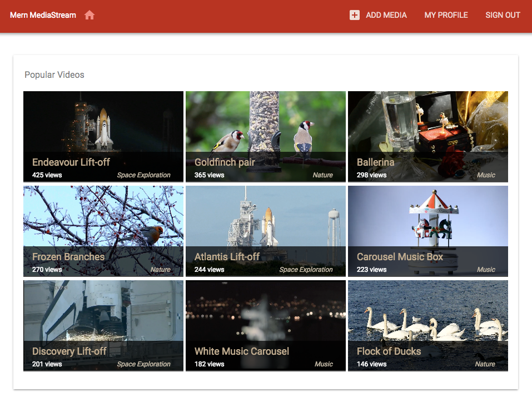Click the 201 views count
The height and width of the screenshot is (407, 532).
point(47,364)
